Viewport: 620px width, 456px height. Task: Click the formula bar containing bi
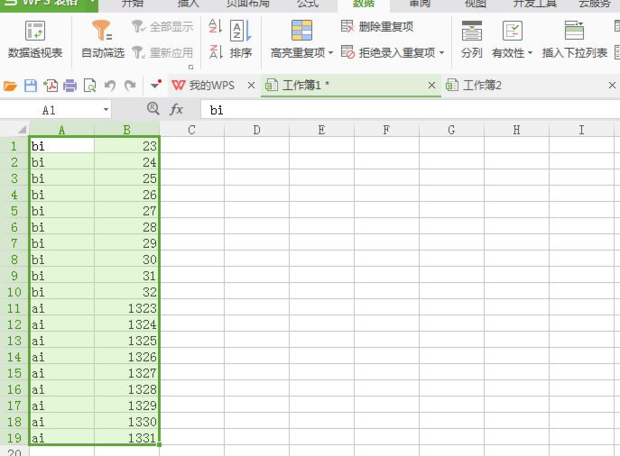[410, 110]
